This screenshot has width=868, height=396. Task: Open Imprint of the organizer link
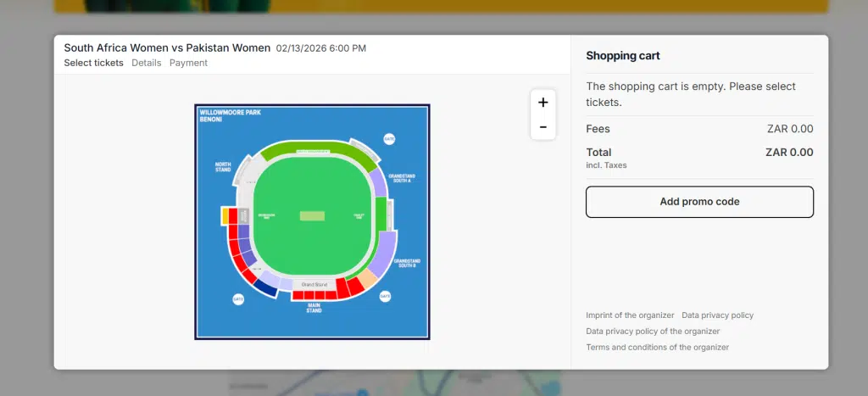point(630,315)
